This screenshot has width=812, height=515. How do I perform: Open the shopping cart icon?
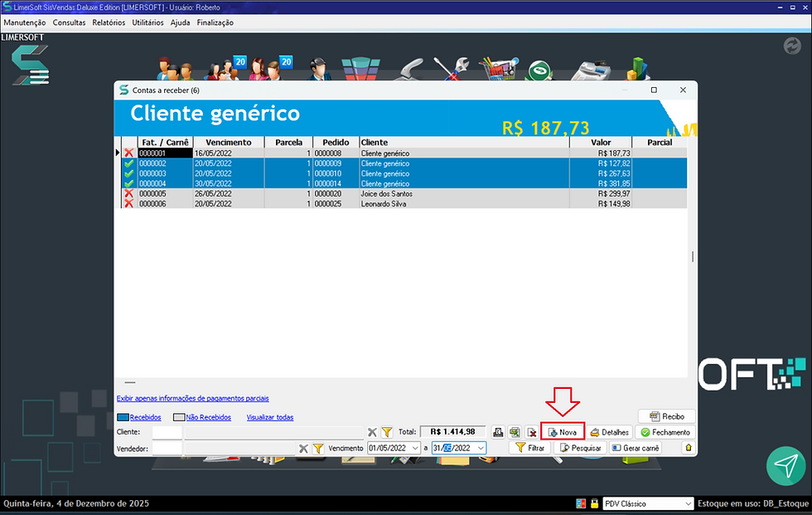(x=498, y=68)
